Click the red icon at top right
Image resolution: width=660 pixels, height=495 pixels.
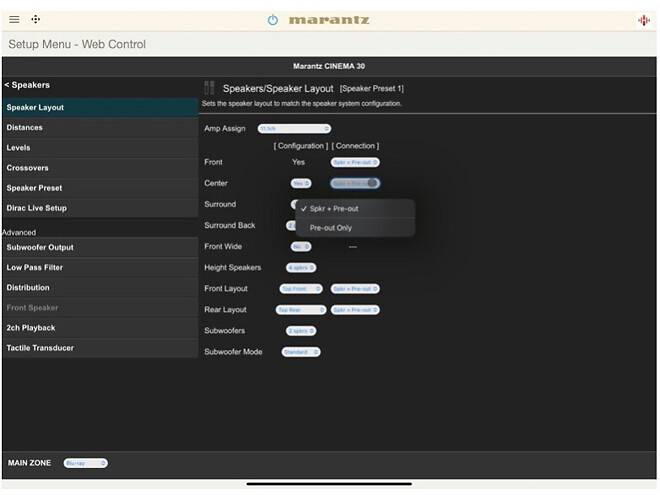tap(643, 20)
